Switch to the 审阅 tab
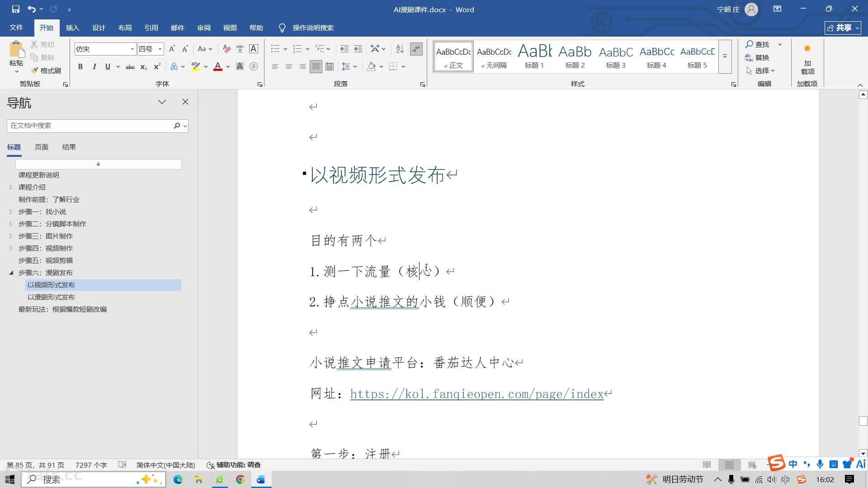868x488 pixels. click(203, 28)
